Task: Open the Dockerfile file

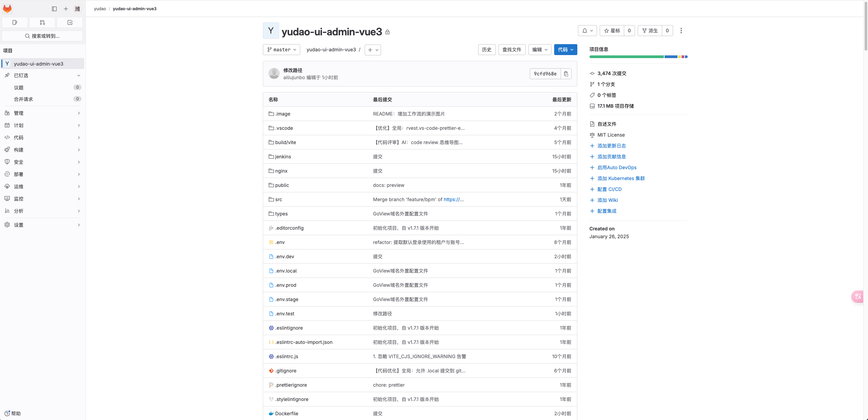Action: tap(287, 414)
